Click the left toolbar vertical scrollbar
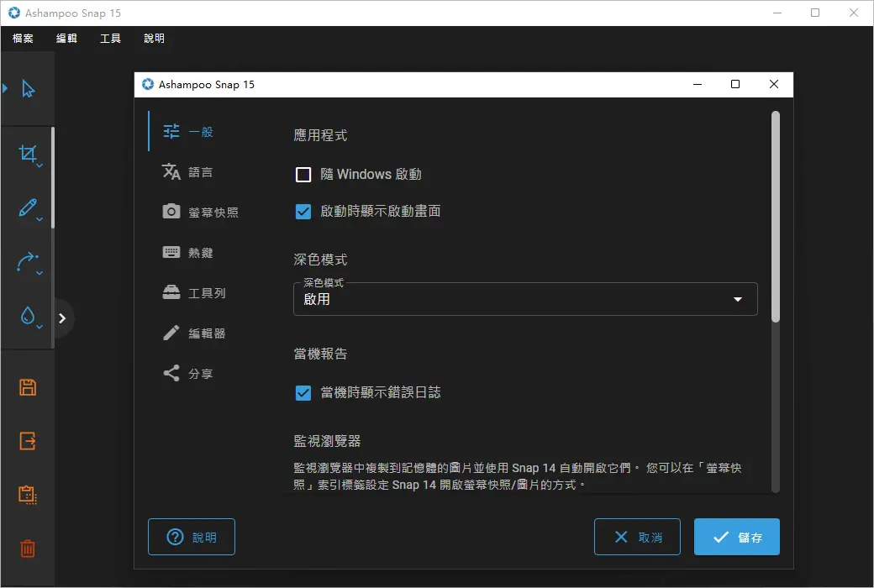The image size is (874, 588). pos(53,178)
